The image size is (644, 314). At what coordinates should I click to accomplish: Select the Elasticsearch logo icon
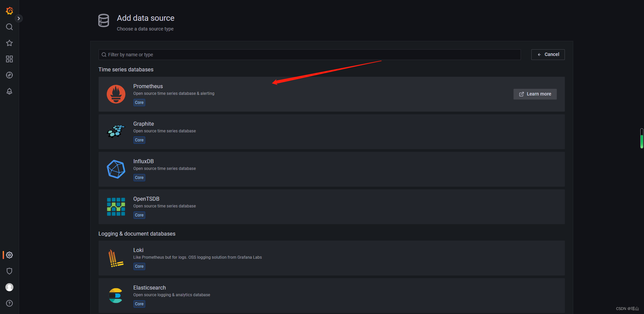click(116, 296)
